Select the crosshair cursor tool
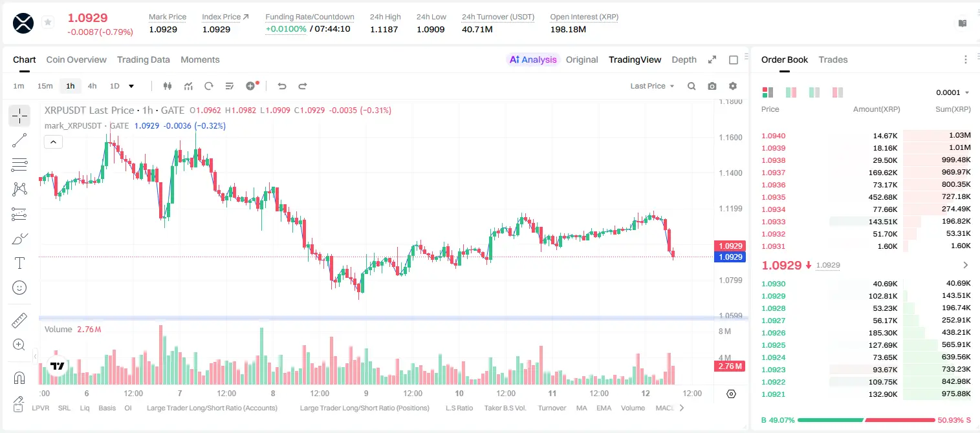Image resolution: width=980 pixels, height=433 pixels. tap(19, 116)
